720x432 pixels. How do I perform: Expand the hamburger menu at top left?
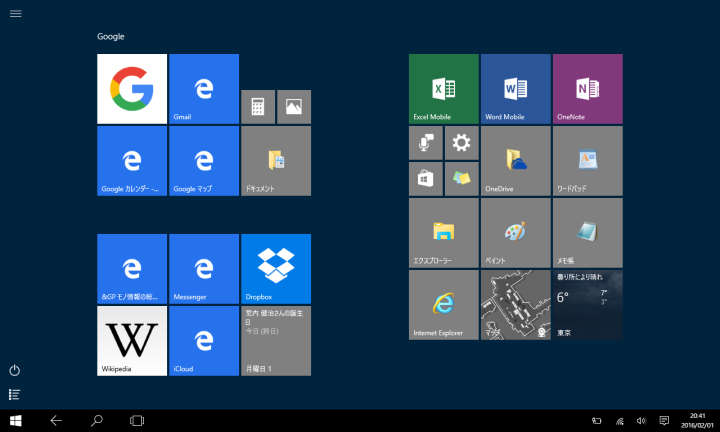[x=16, y=13]
